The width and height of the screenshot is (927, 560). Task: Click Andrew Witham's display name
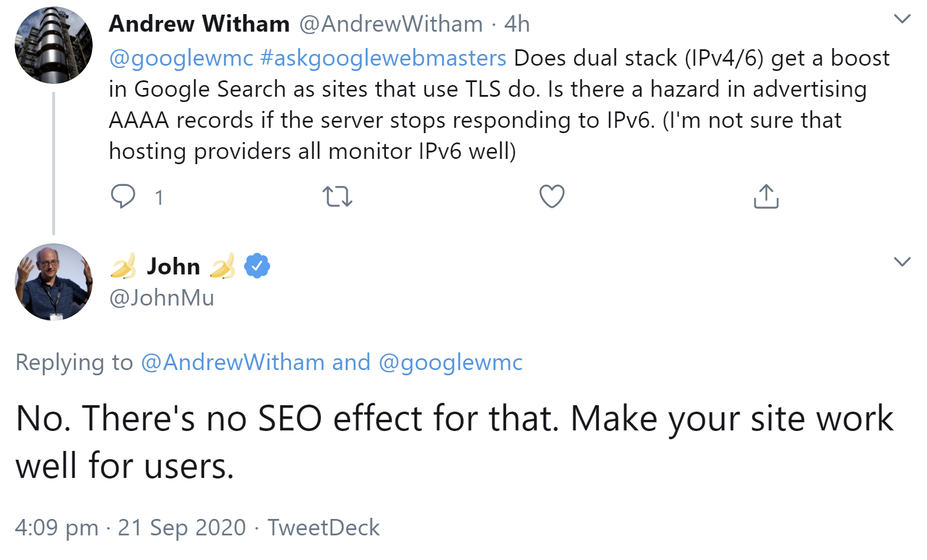[199, 23]
